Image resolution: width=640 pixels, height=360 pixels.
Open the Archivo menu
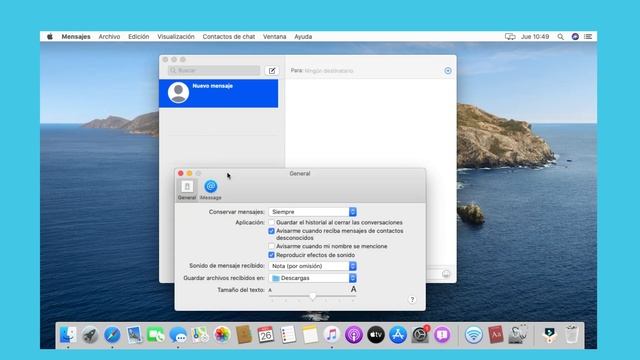click(109, 37)
